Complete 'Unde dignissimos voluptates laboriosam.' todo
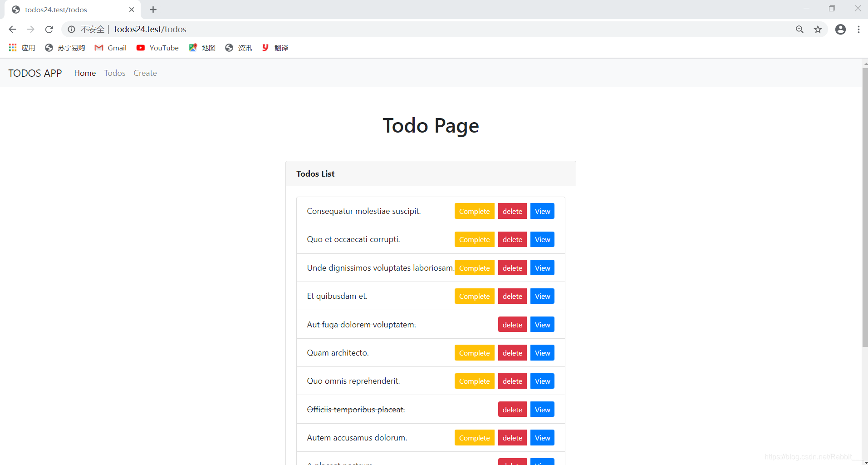This screenshot has width=868, height=465. [x=474, y=268]
